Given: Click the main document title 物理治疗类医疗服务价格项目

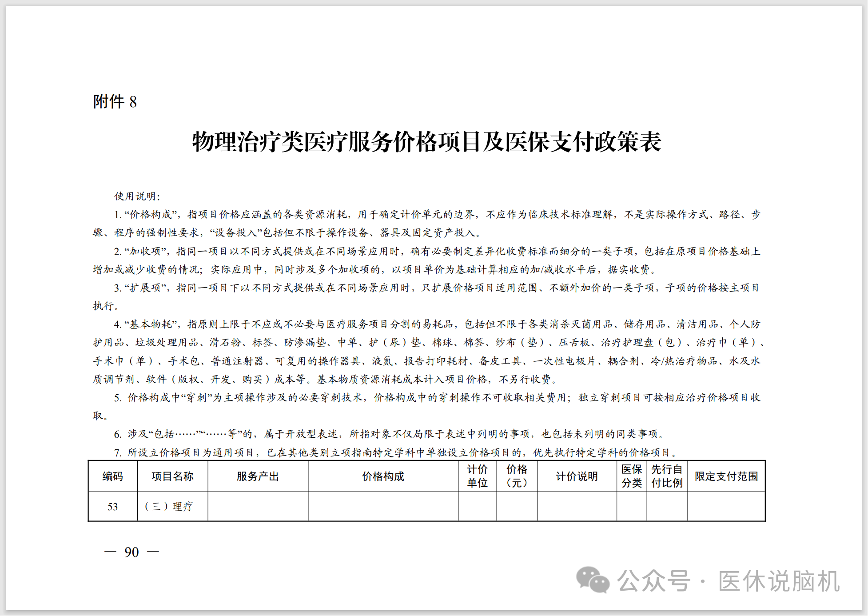Looking at the screenshot, I should click(426, 142).
